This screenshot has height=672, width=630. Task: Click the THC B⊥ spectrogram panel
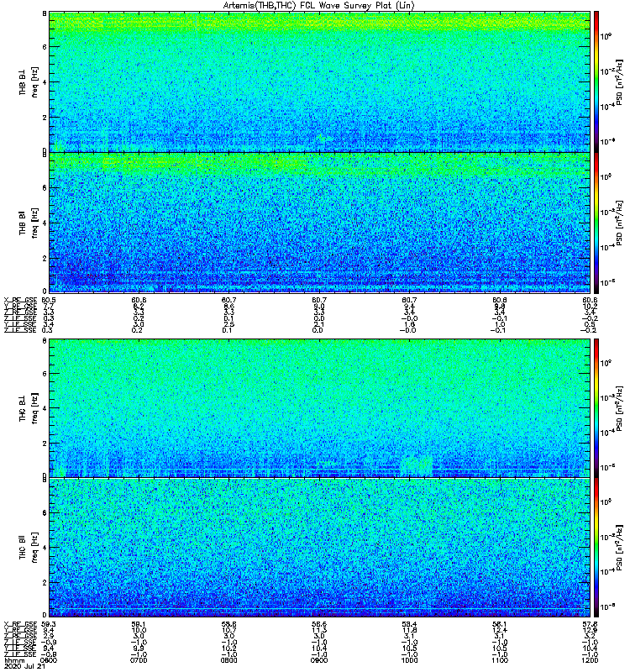tap(319, 408)
